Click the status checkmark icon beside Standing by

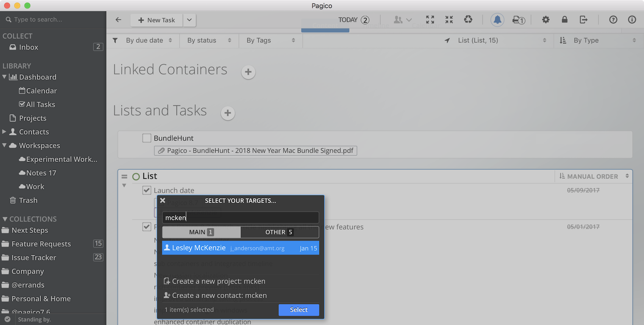8,319
